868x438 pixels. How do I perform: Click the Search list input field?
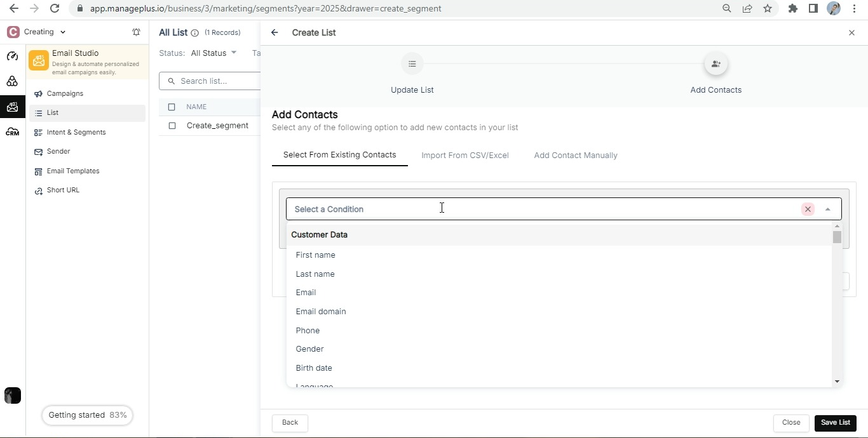point(210,81)
